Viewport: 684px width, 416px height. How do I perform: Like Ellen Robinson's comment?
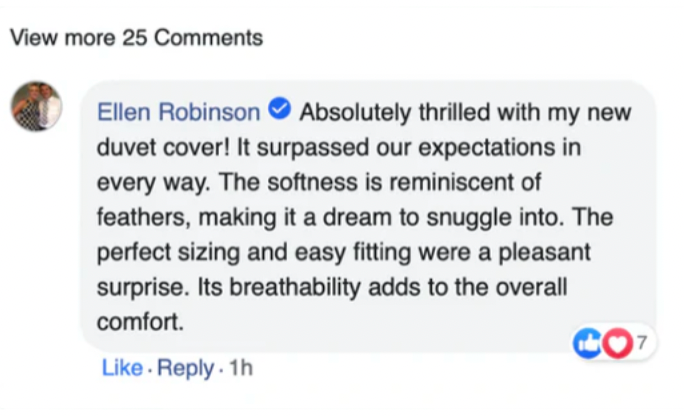pos(121,368)
